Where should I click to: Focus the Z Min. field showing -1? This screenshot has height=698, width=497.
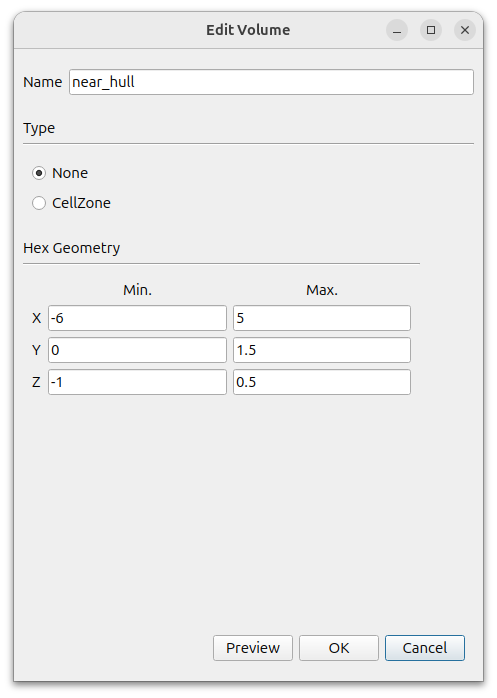click(137, 382)
